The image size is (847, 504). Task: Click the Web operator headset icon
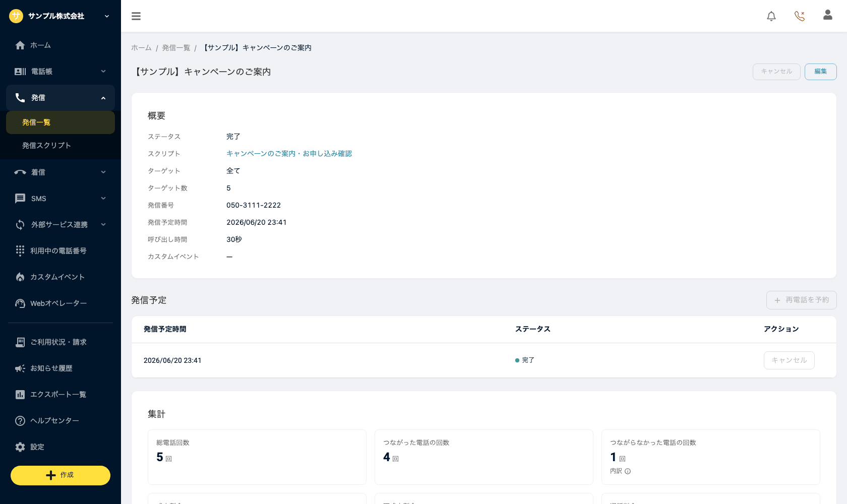[x=20, y=303]
